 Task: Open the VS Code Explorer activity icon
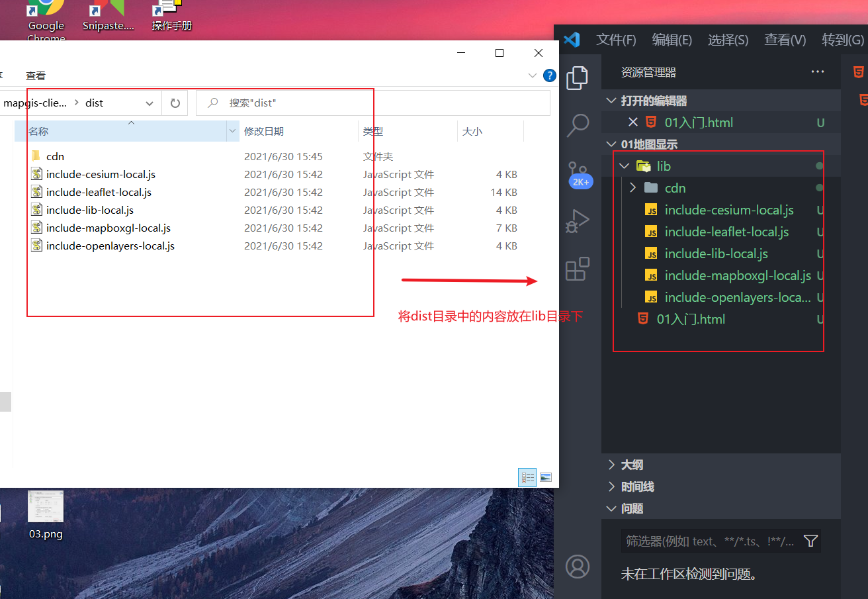(578, 77)
